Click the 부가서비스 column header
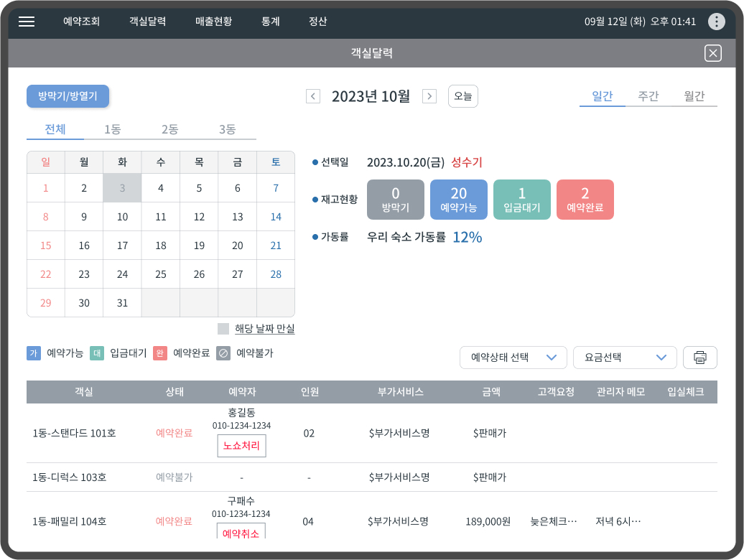This screenshot has height=560, width=744. click(x=401, y=392)
